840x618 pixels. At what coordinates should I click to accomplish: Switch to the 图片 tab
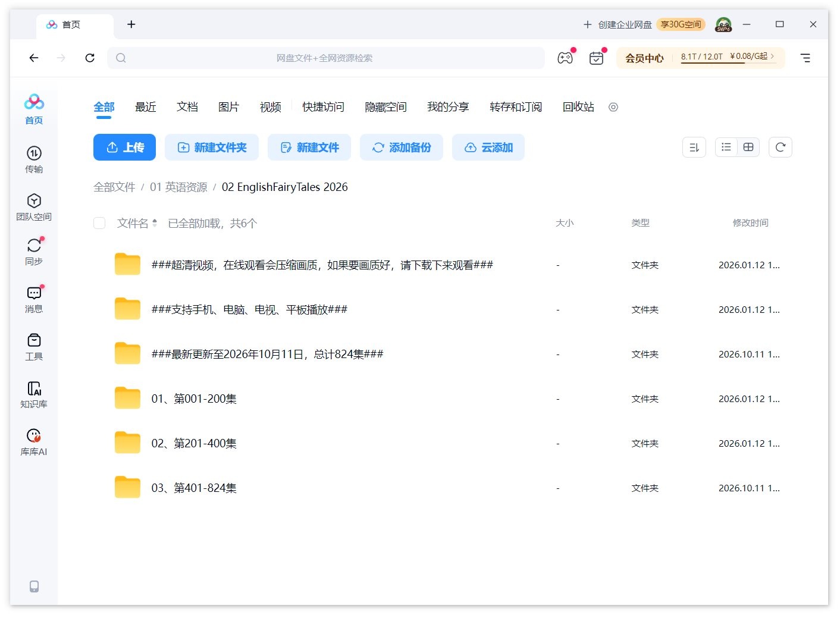click(229, 107)
